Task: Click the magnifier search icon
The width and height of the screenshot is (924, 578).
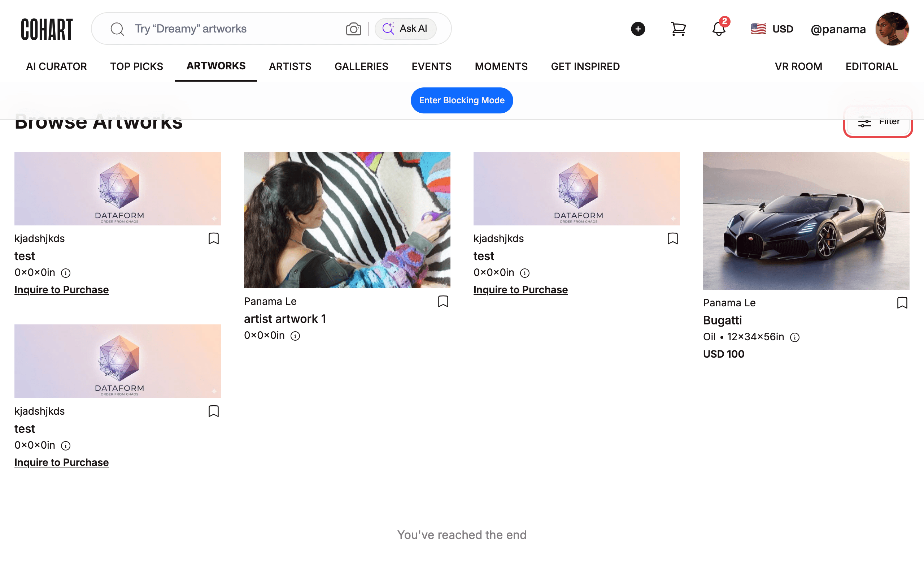Action: (117, 29)
